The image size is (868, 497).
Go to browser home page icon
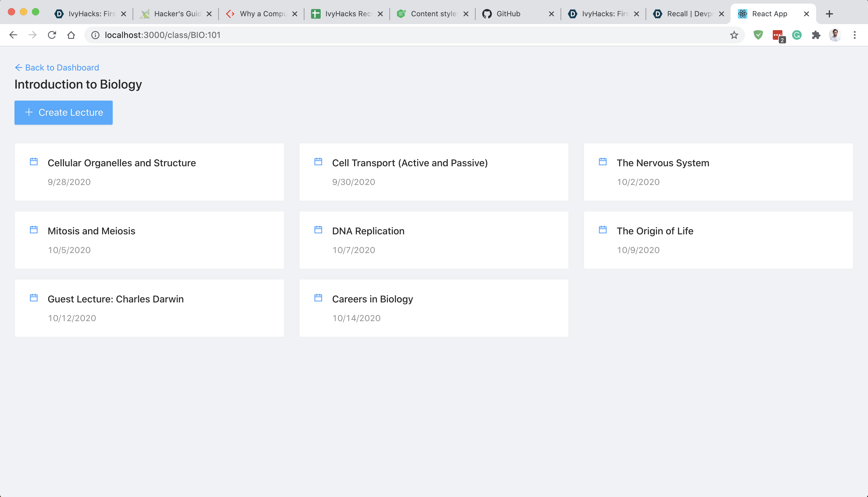click(x=71, y=35)
